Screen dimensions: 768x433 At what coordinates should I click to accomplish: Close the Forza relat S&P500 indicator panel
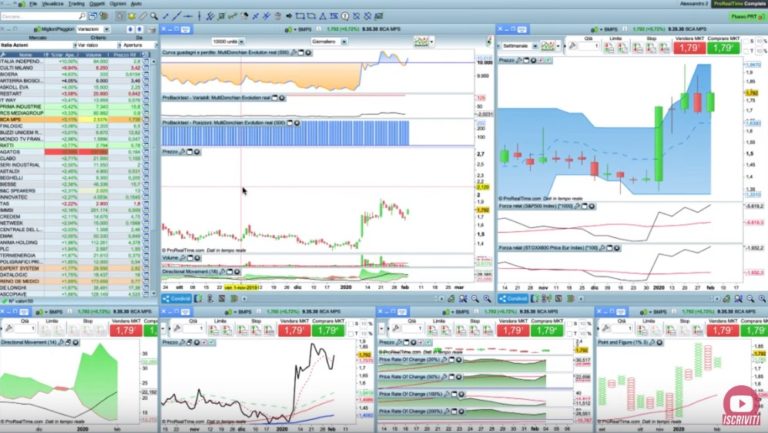[x=592, y=206]
